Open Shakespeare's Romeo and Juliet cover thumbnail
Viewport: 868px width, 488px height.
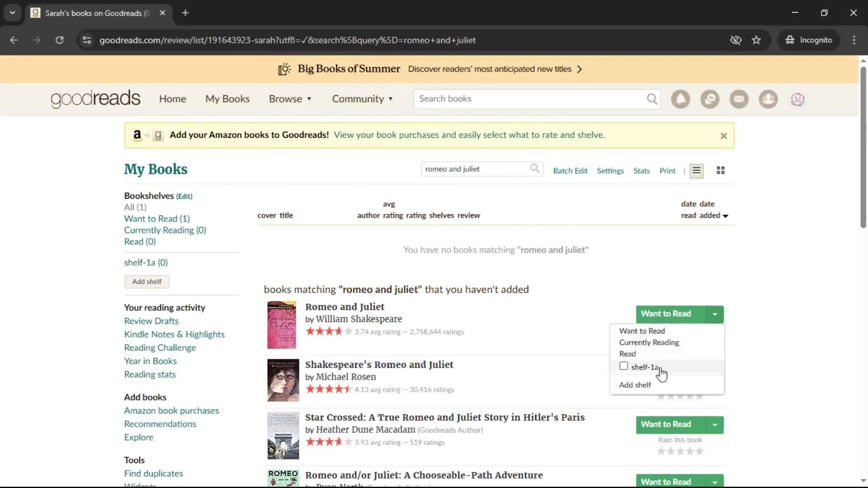(x=283, y=380)
